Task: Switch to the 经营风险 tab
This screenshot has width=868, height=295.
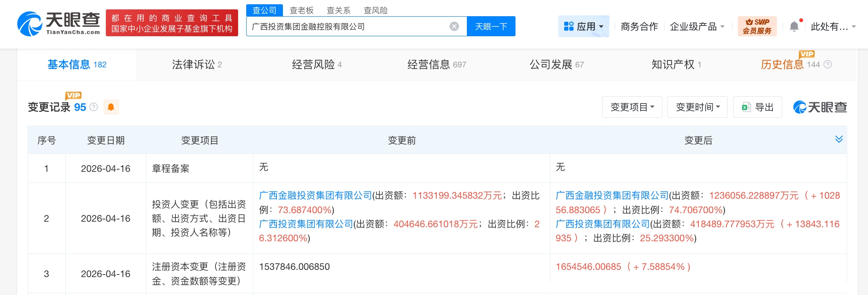Action: pos(317,64)
